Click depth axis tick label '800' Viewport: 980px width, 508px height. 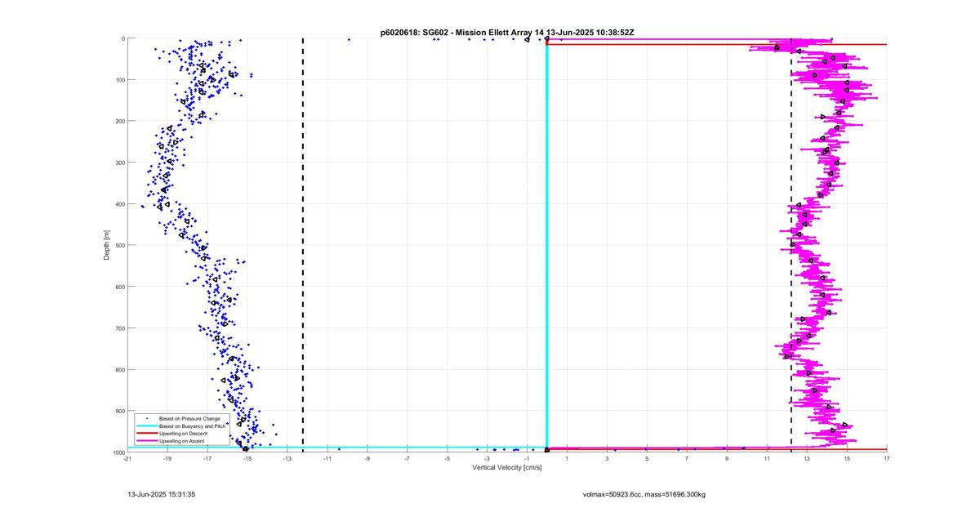119,370
